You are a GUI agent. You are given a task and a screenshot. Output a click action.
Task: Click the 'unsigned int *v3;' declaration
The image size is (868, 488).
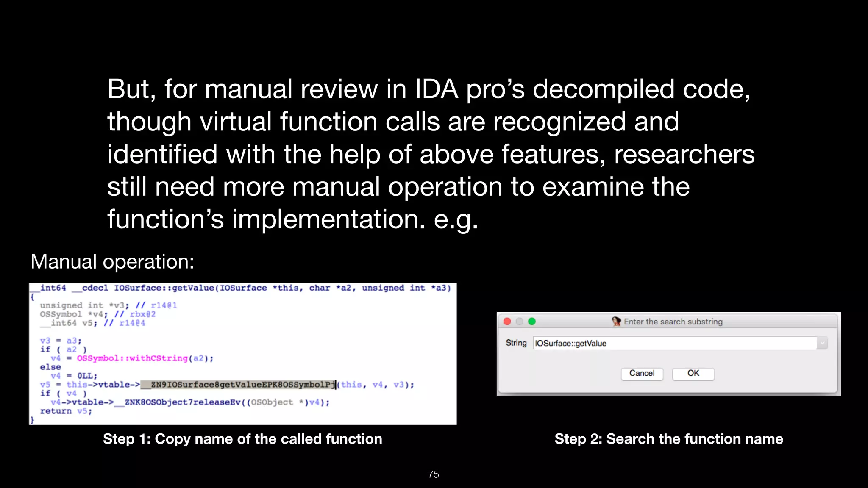click(x=84, y=305)
